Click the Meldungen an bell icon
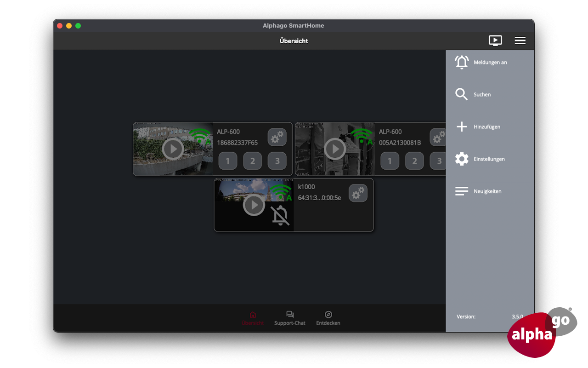This screenshot has width=588, height=368. click(462, 62)
